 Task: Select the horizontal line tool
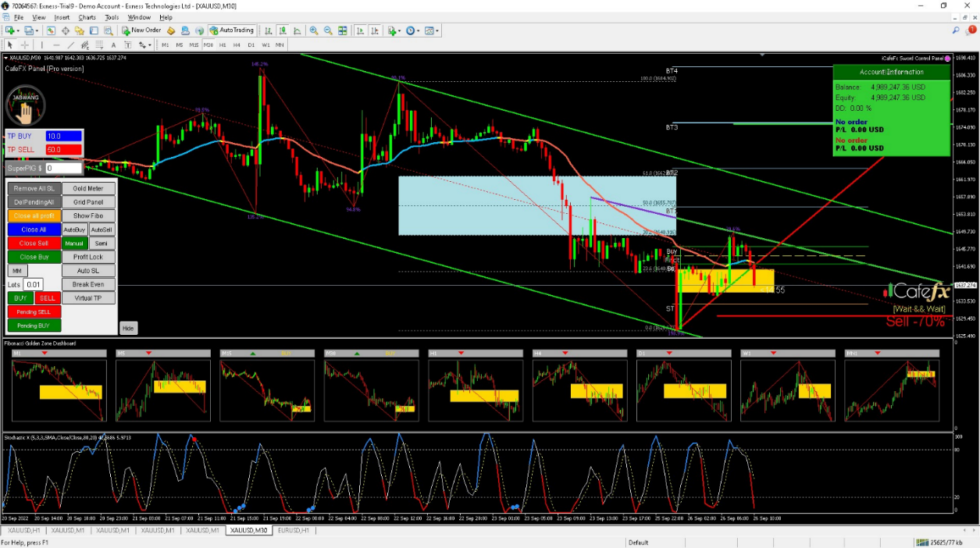pos(56,44)
